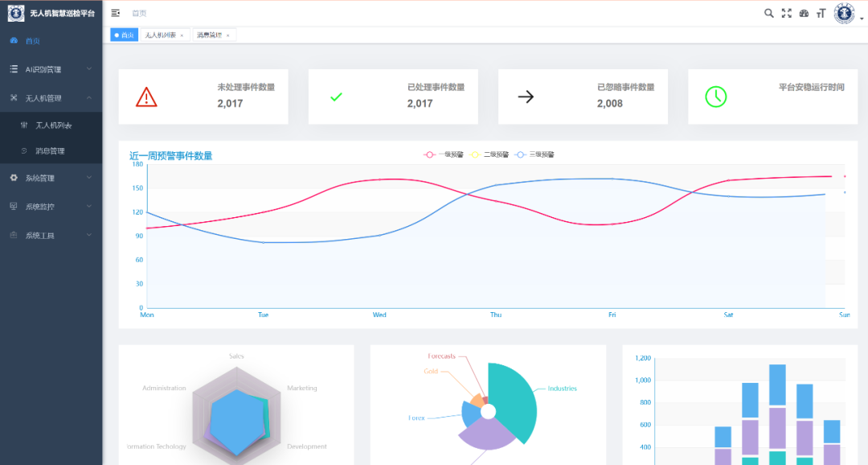Image resolution: width=868 pixels, height=465 pixels.
Task: Click the Sat label on the line chart axis
Action: click(x=728, y=315)
